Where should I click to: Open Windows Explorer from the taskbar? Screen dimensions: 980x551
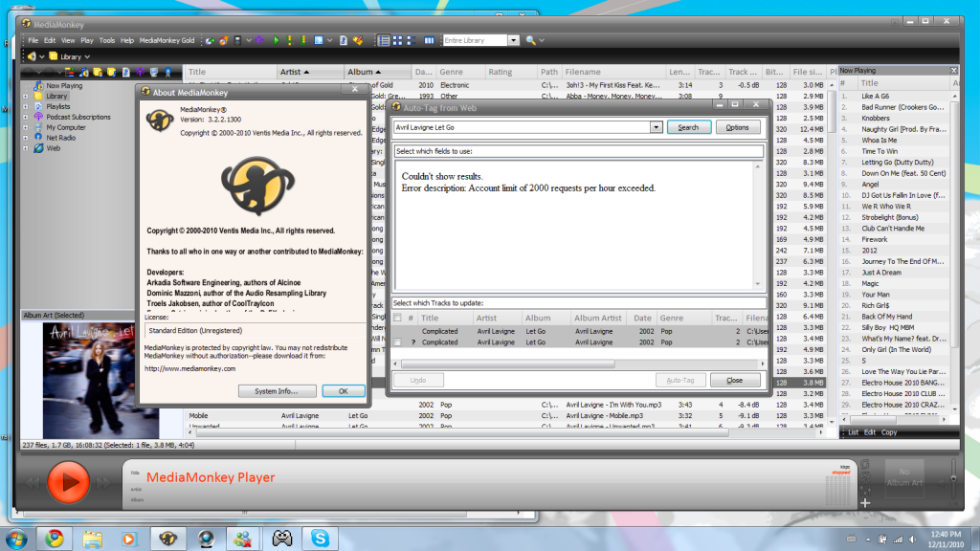tap(93, 539)
